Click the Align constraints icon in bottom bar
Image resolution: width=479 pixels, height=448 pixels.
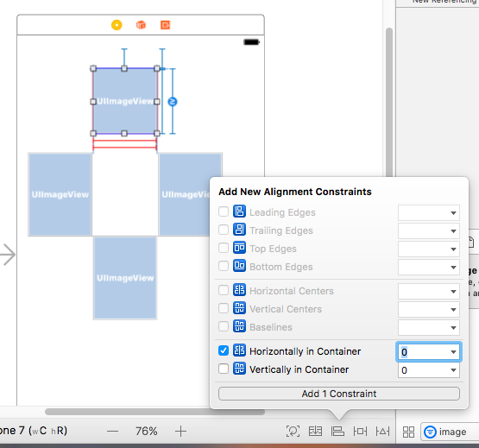point(337,432)
